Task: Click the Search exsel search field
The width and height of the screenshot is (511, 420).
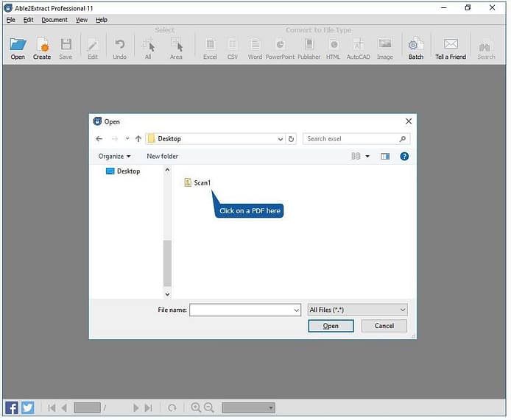Action: [x=352, y=139]
